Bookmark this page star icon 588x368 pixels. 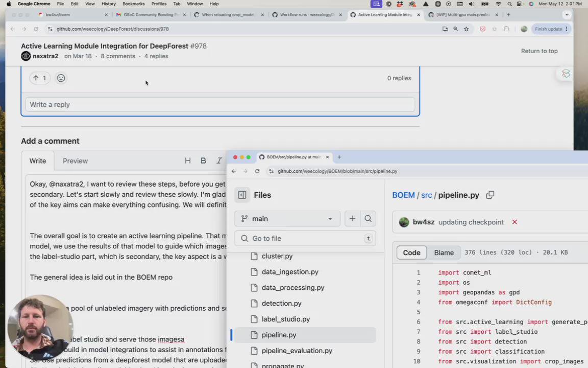[466, 29]
